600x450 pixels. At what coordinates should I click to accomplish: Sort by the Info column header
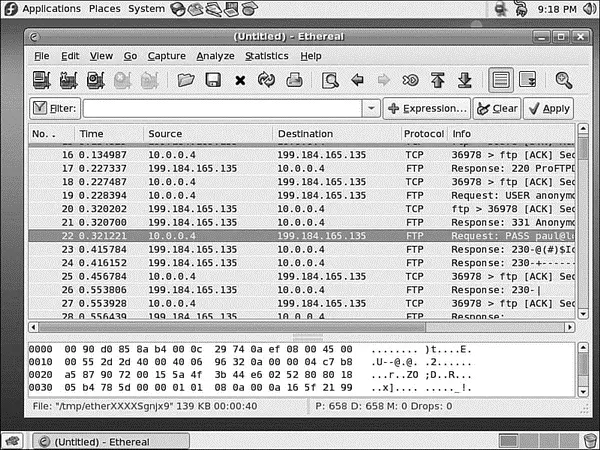[511, 134]
